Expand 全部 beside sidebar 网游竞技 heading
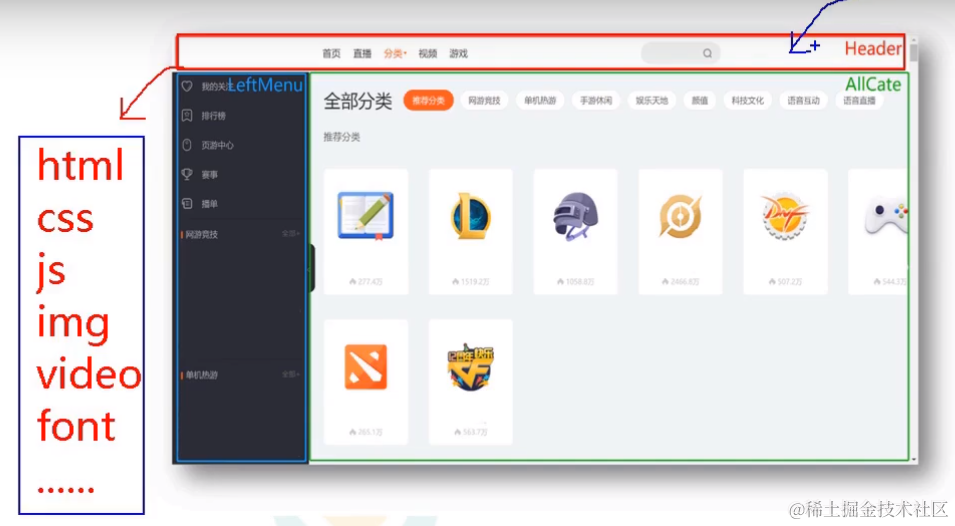955x526 pixels. [x=291, y=234]
